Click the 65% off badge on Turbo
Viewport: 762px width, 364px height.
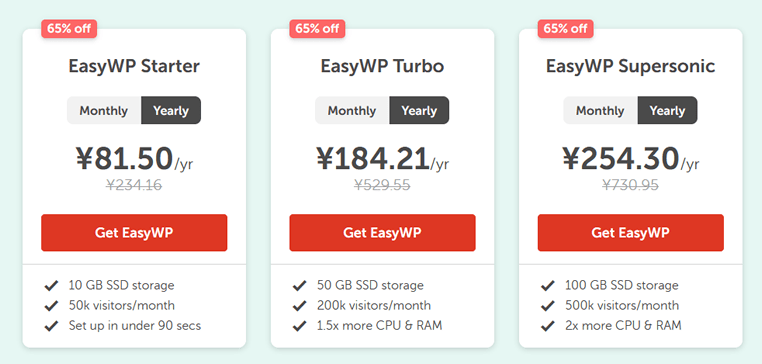pos(317,28)
